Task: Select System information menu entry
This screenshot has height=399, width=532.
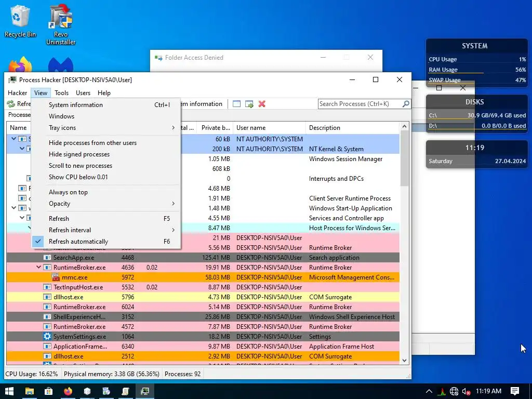Action: (105, 105)
